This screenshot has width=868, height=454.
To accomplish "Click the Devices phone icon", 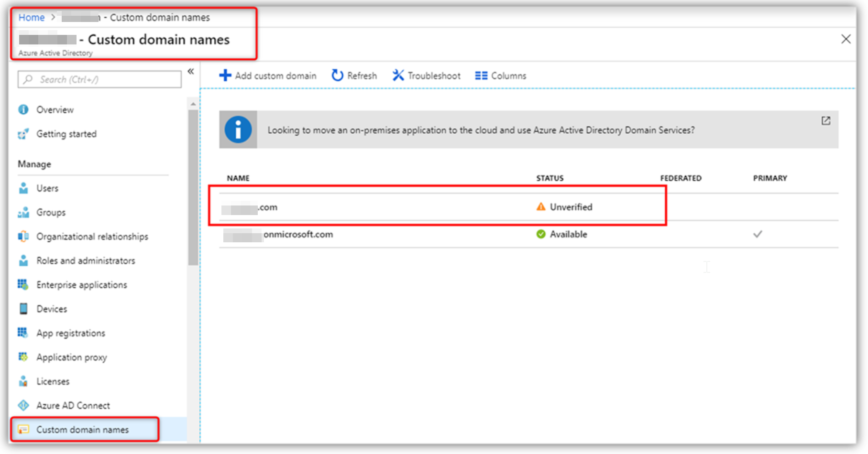I will [23, 309].
